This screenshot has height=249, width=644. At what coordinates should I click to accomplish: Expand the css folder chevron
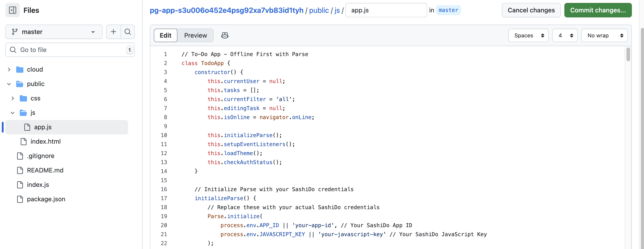13,98
